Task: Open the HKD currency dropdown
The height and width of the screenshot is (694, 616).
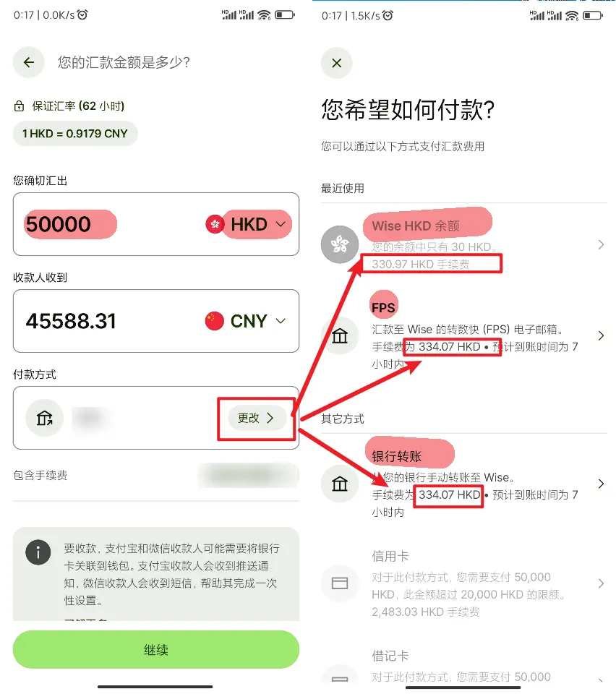Action: tap(248, 224)
